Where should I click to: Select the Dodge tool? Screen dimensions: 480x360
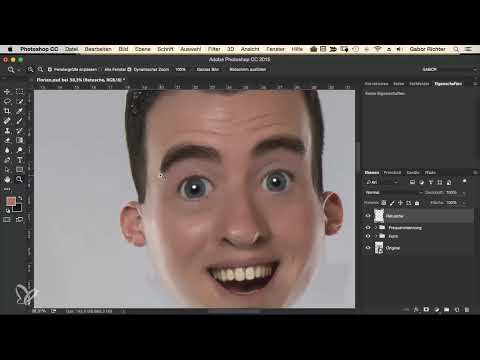pyautogui.click(x=19, y=150)
